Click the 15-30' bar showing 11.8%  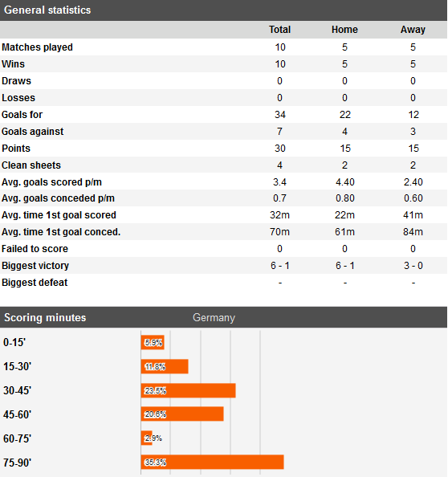(x=165, y=366)
